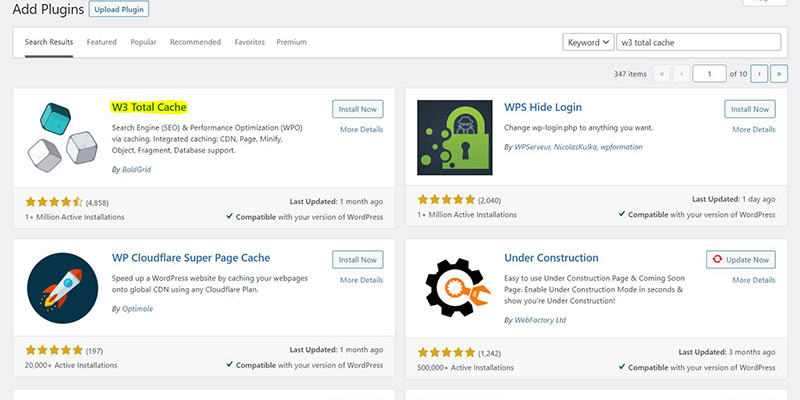Install WPS Hide Login plugin now
Image resolution: width=800 pixels, height=400 pixels.
pyautogui.click(x=750, y=109)
